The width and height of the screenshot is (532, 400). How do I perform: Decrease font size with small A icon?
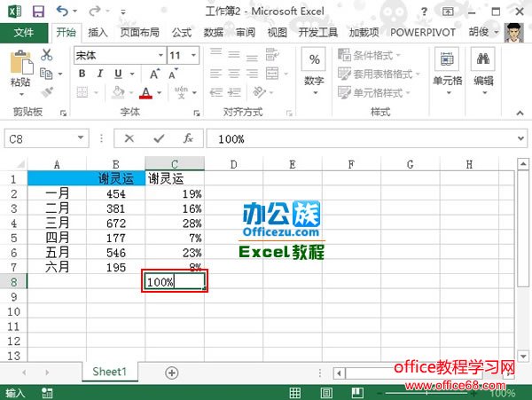click(173, 74)
